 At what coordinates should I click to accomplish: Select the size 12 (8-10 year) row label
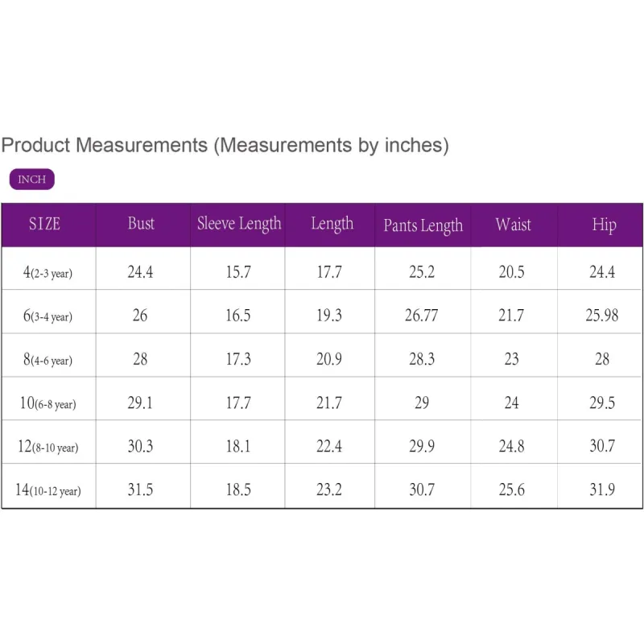tap(48, 447)
